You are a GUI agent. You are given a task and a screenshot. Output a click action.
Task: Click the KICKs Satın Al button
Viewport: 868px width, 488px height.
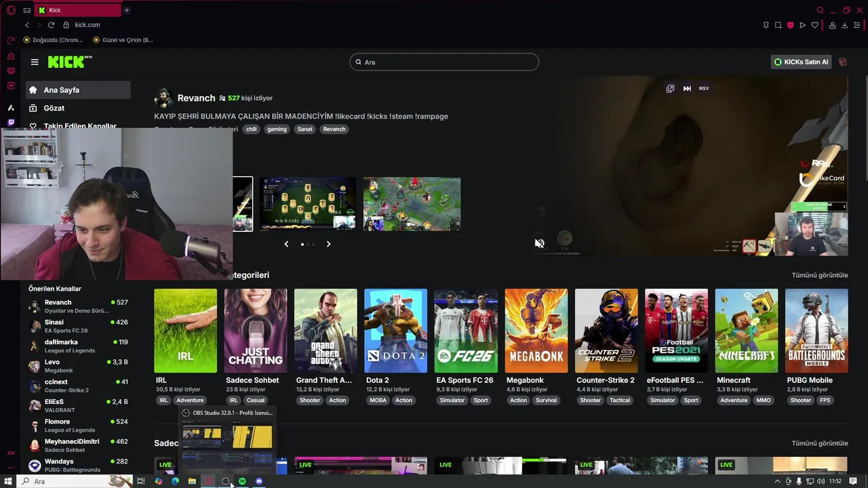pyautogui.click(x=801, y=62)
